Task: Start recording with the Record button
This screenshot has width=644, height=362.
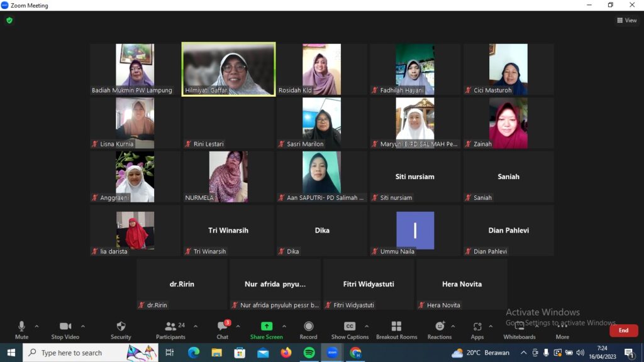Action: 308,329
